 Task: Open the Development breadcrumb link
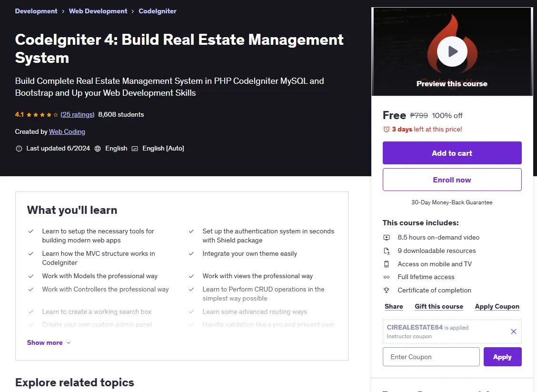click(36, 11)
